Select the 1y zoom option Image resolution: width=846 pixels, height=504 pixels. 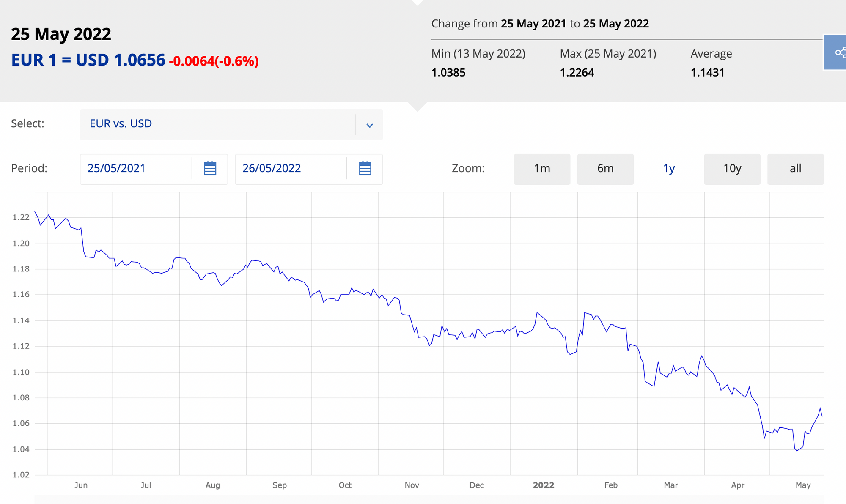(669, 169)
